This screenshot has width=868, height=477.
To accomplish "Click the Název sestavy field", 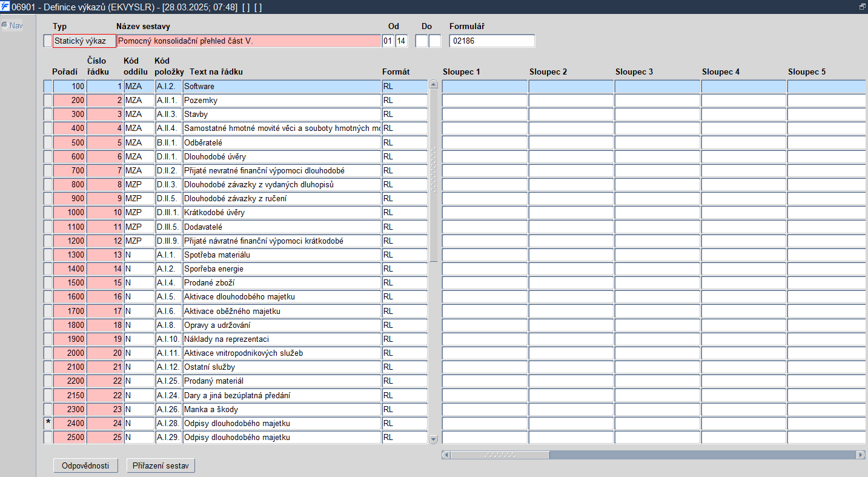I will [x=248, y=41].
